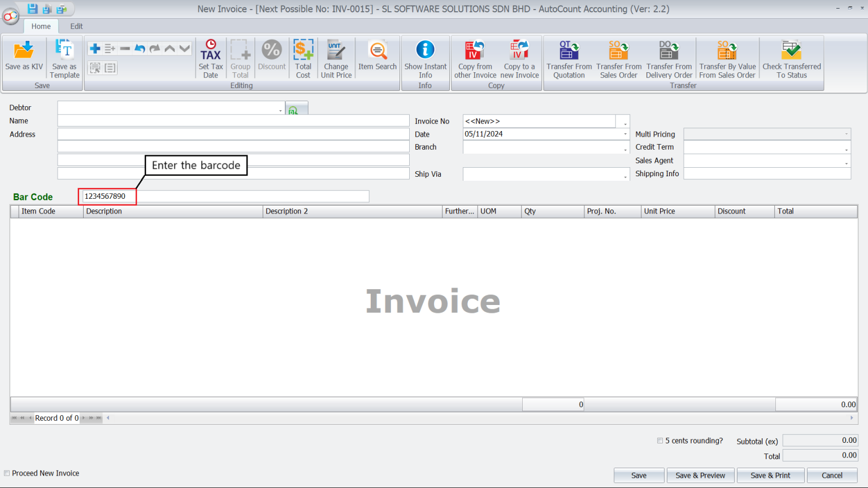
Task: Click the Save & Print button
Action: click(x=770, y=475)
